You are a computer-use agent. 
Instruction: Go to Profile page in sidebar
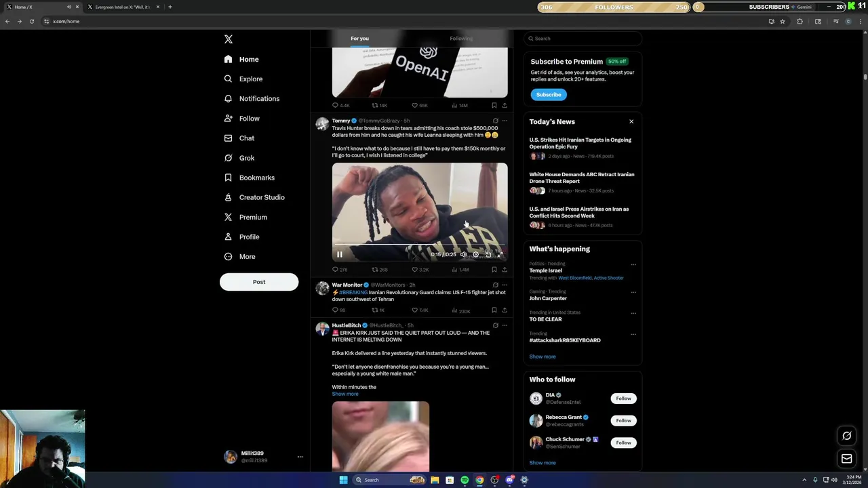point(242,237)
